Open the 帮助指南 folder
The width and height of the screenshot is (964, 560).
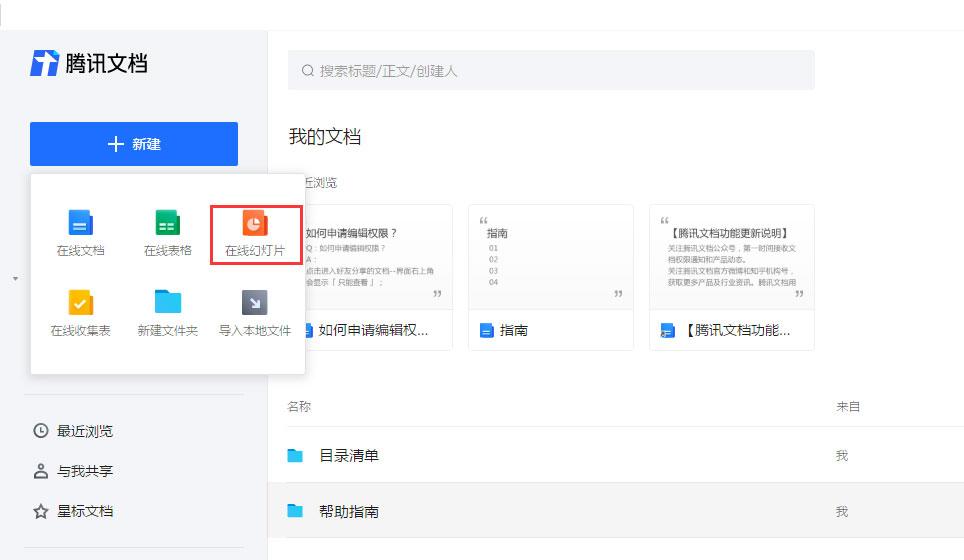(x=348, y=511)
